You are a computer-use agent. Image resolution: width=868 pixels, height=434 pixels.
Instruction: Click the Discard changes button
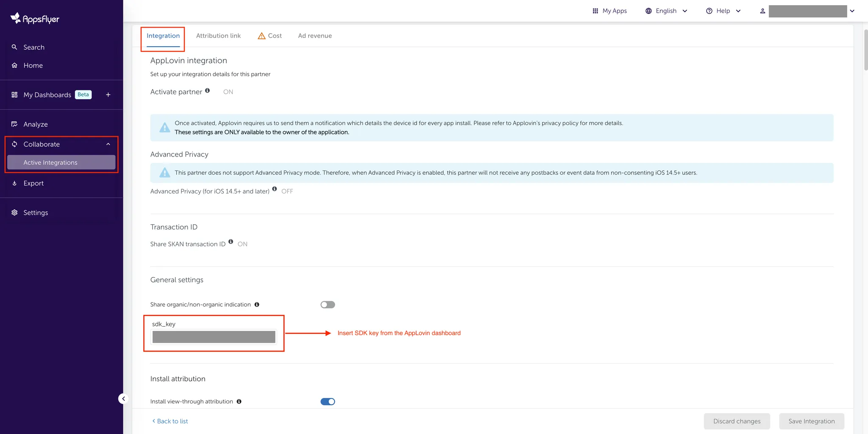[737, 421]
